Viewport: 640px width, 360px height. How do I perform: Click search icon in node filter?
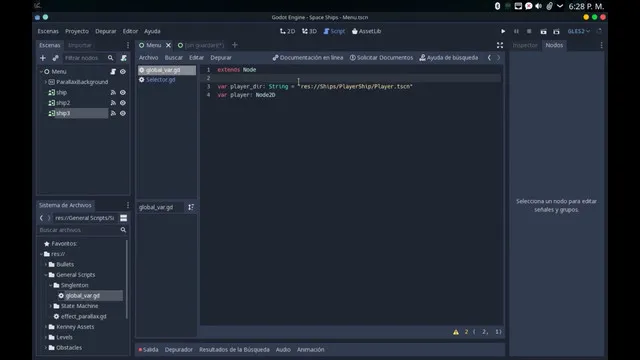pyautogui.click(x=111, y=58)
